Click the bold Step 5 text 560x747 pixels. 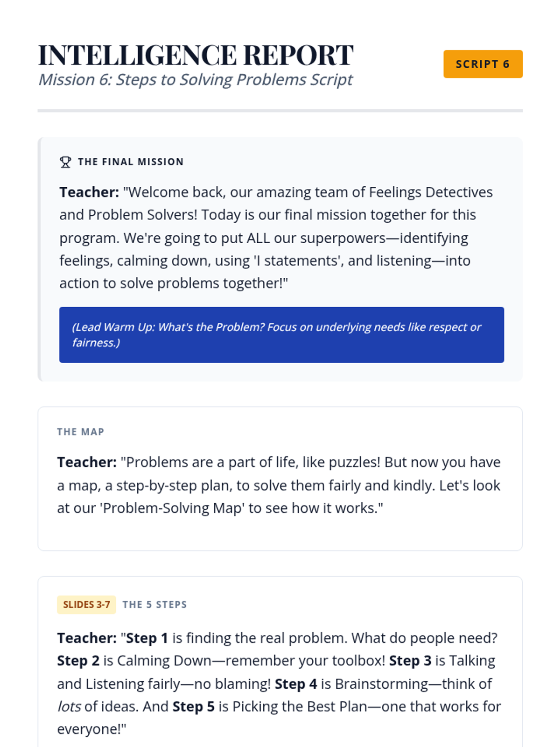tap(193, 707)
